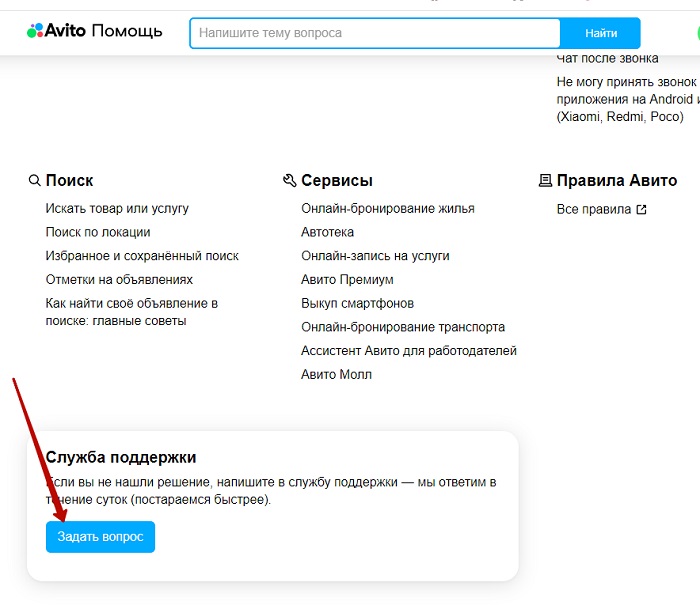700x605 pixels.
Task: Open Ассистент Авито для работодателей link
Action: click(x=408, y=350)
